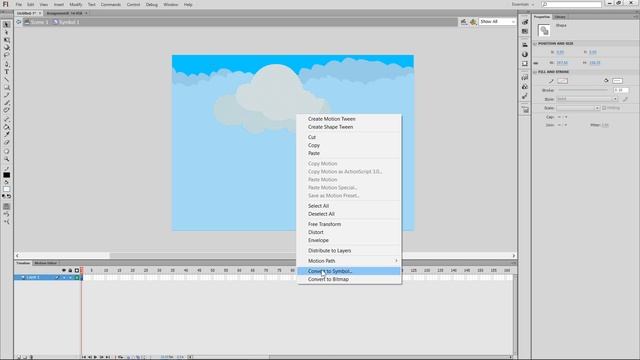Select the Brush tool
The height and width of the screenshot is (360, 640).
(7, 103)
